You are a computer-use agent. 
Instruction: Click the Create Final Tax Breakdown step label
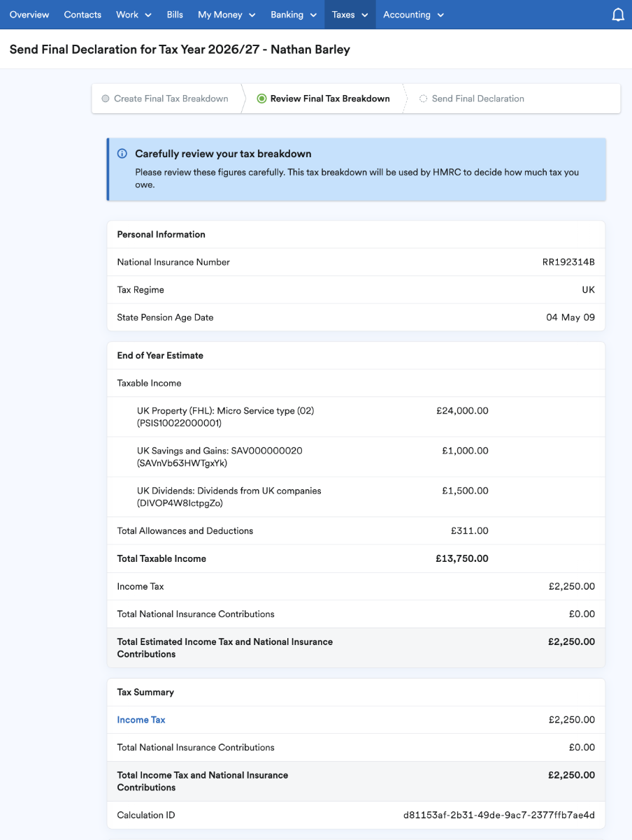pos(171,99)
